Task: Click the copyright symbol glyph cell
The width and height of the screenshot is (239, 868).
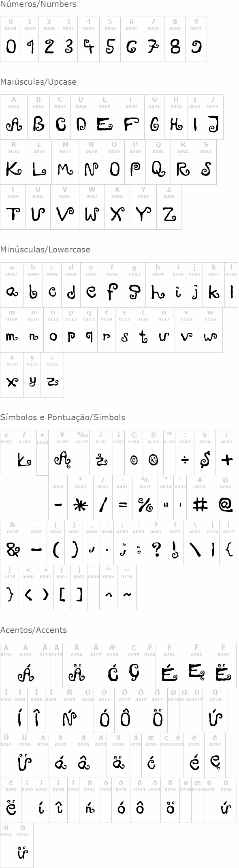Action: pos(133,453)
